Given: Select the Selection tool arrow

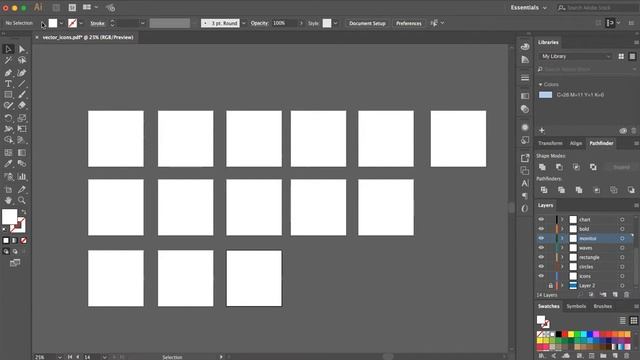Looking at the screenshot, I should 8,49.
